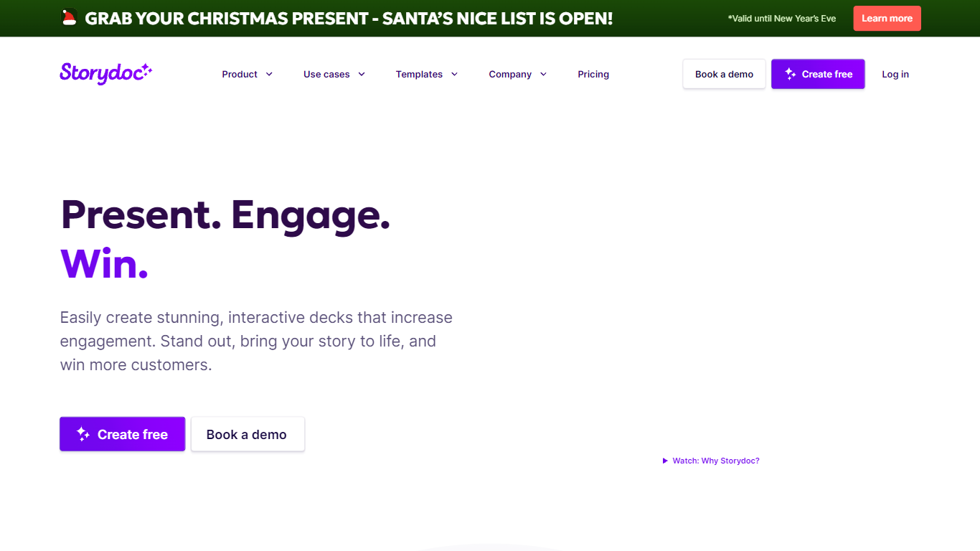Click Use cases in the navigation
980x551 pixels.
pyautogui.click(x=326, y=74)
